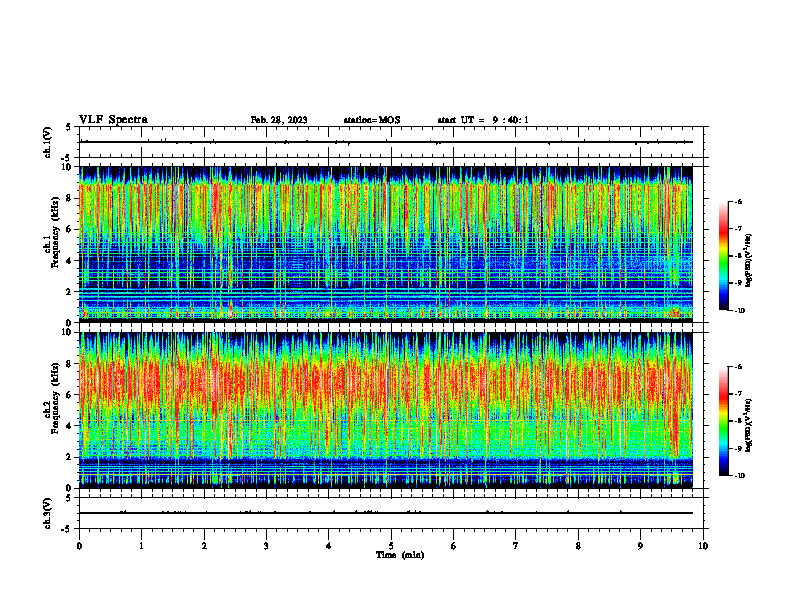
Task: Click the "start UT = 9 : 40: 1" text
Action: point(483,120)
